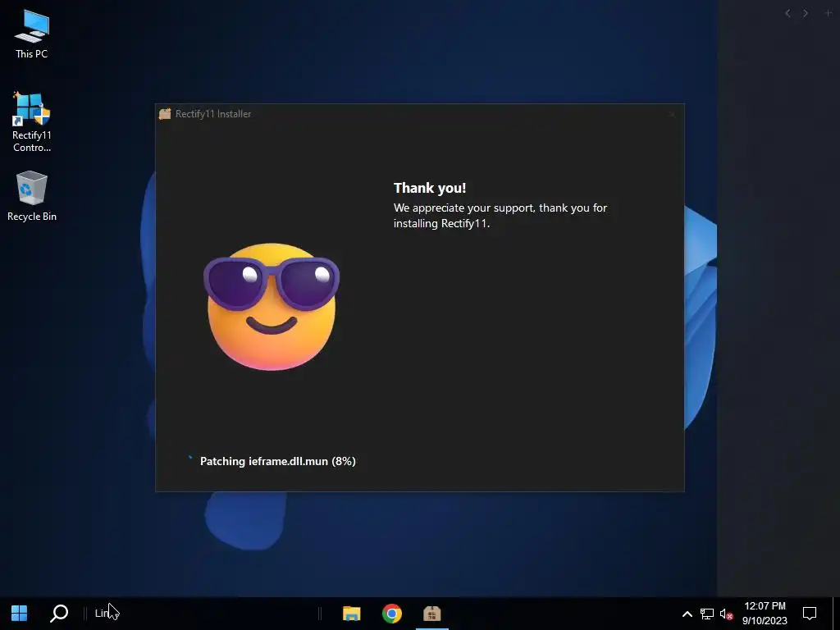Click the muted volume tray icon
Viewport: 840px width, 630px height.
tap(726, 614)
